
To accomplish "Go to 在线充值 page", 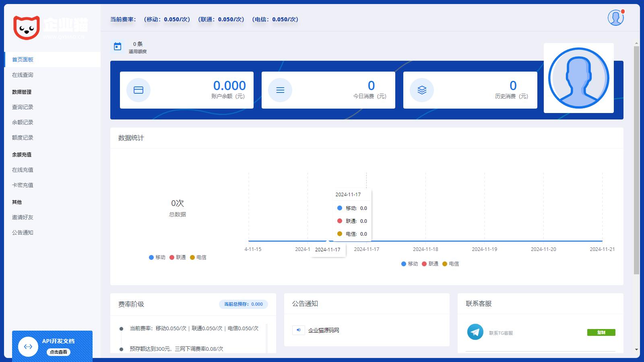I will (23, 170).
